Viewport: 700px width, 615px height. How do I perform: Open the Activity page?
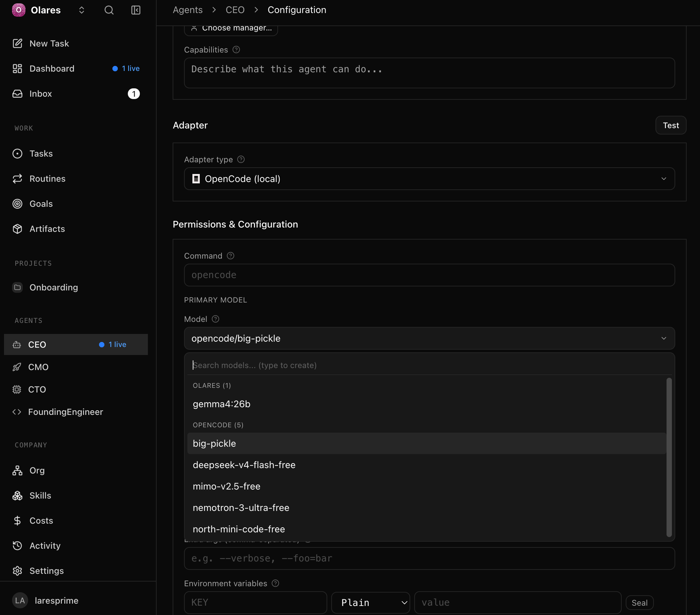[x=76, y=545]
